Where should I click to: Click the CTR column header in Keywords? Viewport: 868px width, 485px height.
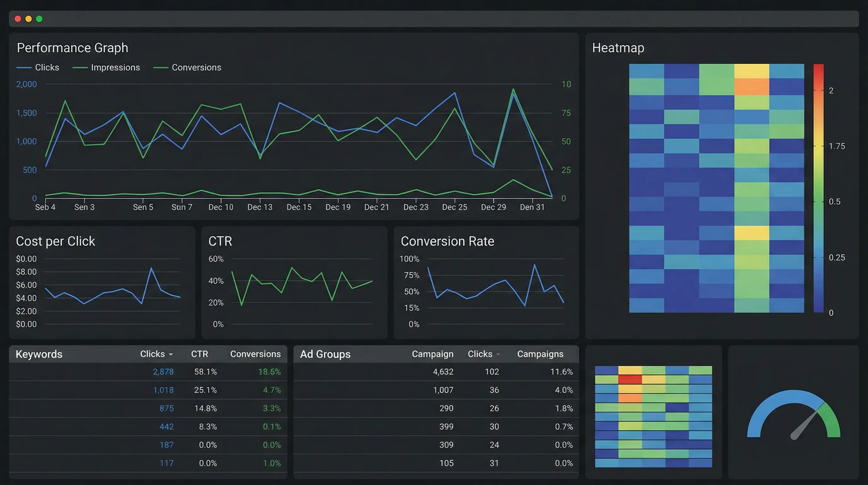[x=199, y=354]
